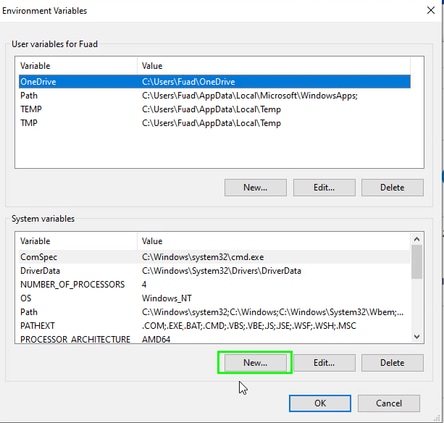This screenshot has width=444, height=423.
Task: Click Value column header in system variables
Action: pos(274,241)
